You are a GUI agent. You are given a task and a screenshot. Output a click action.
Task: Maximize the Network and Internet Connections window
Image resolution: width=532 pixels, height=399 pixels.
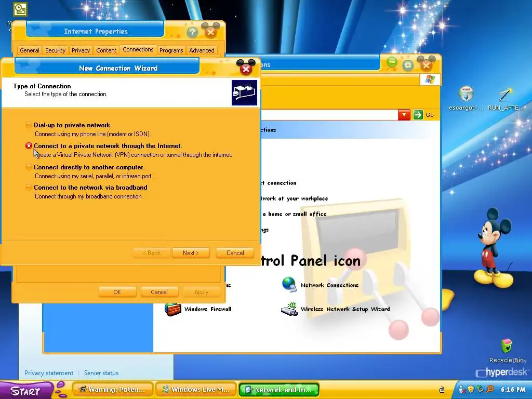coord(408,64)
